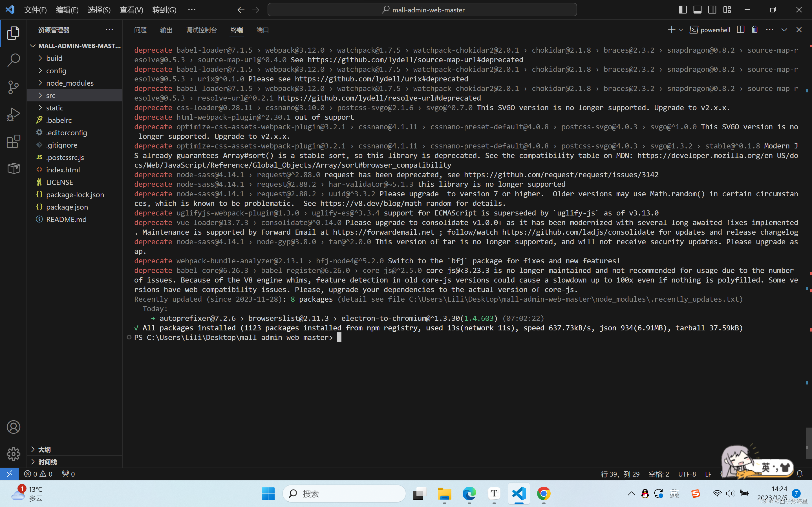Open Run and Debug view
Screen dimensions: 812x507
pyautogui.click(x=14, y=114)
